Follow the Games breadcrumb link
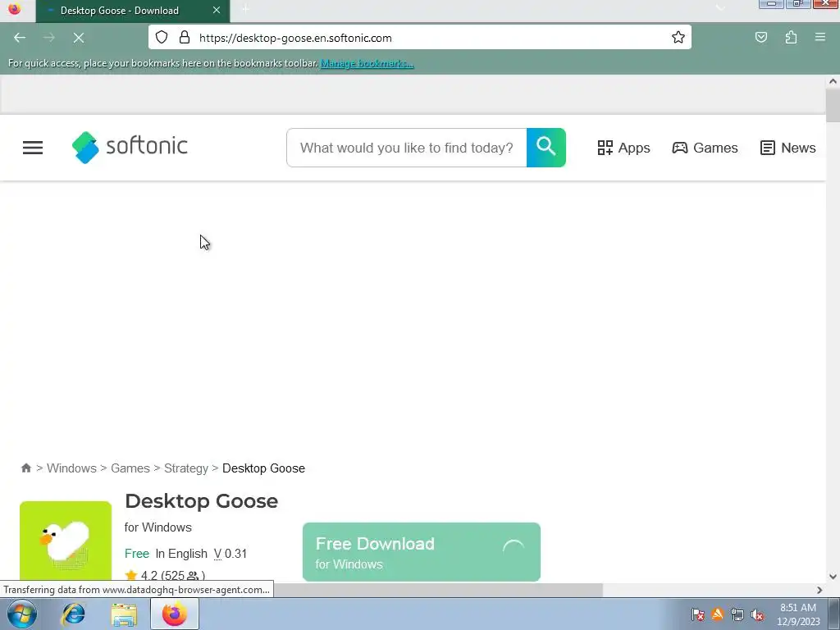The image size is (840, 630). 130,468
